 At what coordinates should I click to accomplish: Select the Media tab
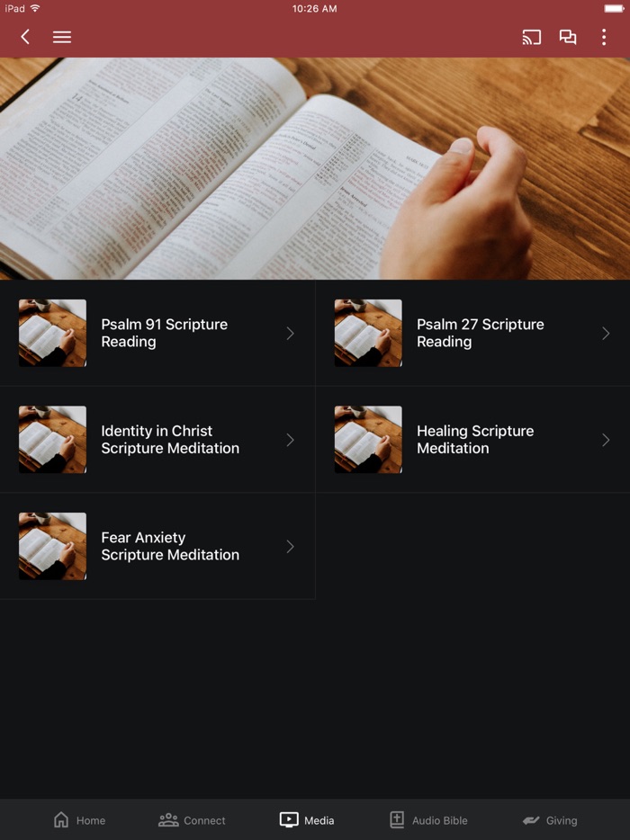pos(307,819)
